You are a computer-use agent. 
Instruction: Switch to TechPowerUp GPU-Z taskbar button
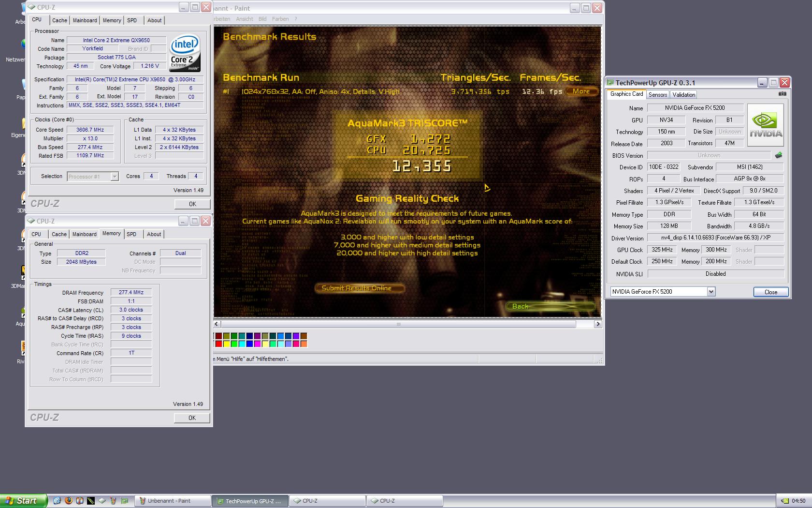[x=250, y=501]
